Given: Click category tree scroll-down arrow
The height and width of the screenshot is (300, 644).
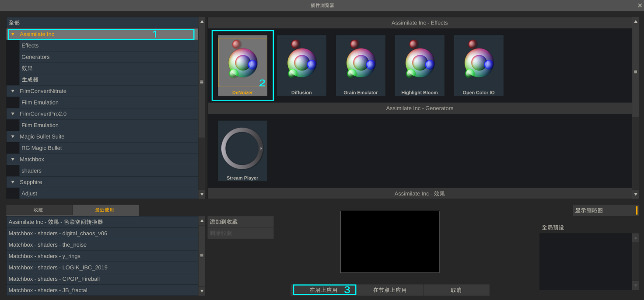Looking at the screenshot, I should point(202,194).
